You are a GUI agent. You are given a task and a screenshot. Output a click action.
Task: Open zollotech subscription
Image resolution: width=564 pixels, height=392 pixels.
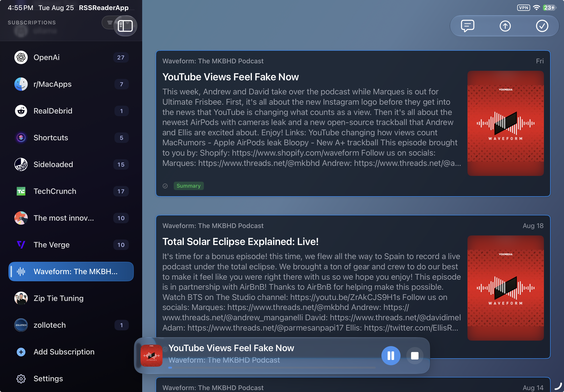pos(71,325)
